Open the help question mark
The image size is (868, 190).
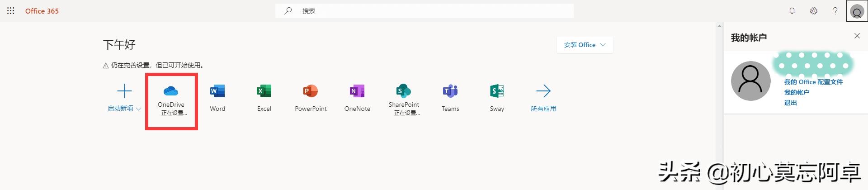tap(835, 11)
